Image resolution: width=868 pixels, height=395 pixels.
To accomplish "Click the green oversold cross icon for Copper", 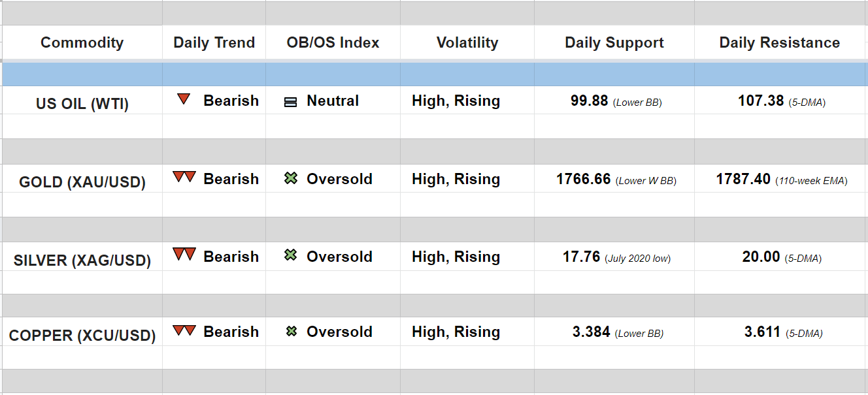I will (292, 332).
